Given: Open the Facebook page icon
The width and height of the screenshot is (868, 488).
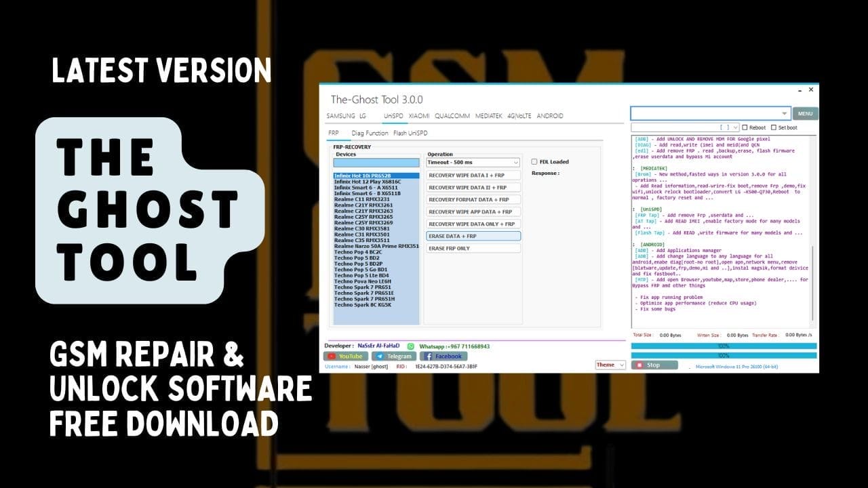Looking at the screenshot, I should coord(443,356).
